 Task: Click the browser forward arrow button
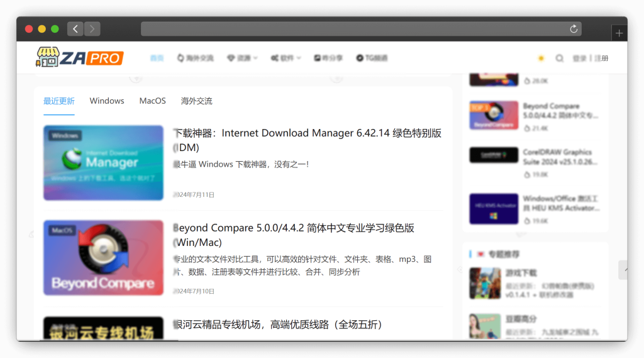92,29
